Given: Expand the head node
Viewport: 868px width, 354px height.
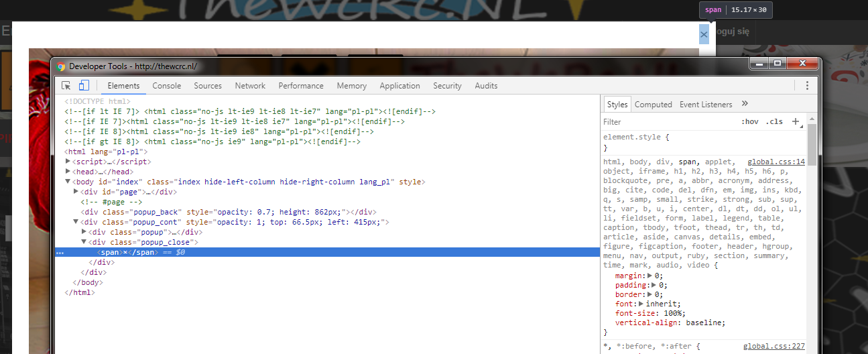Looking at the screenshot, I should click(x=68, y=172).
